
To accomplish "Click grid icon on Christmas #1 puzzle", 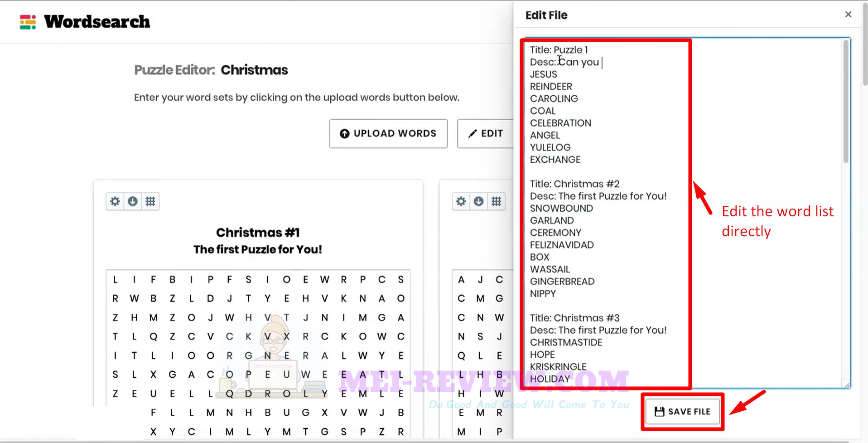I will point(150,201).
